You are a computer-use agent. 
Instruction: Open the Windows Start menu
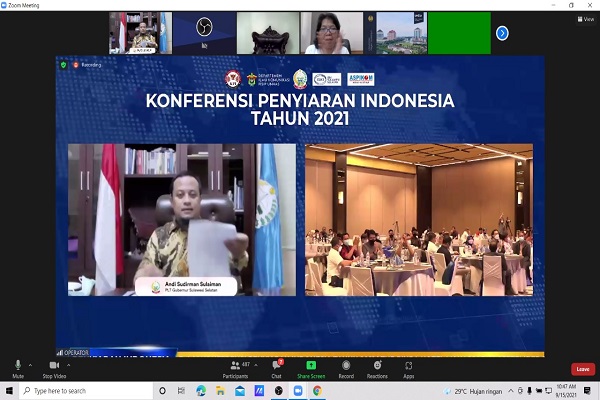[x=9, y=390]
